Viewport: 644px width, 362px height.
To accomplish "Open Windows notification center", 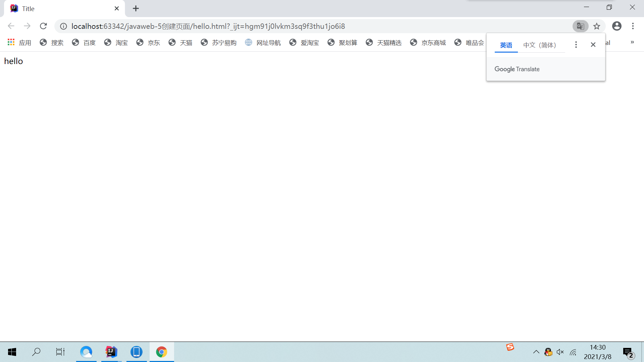I will coord(628,352).
